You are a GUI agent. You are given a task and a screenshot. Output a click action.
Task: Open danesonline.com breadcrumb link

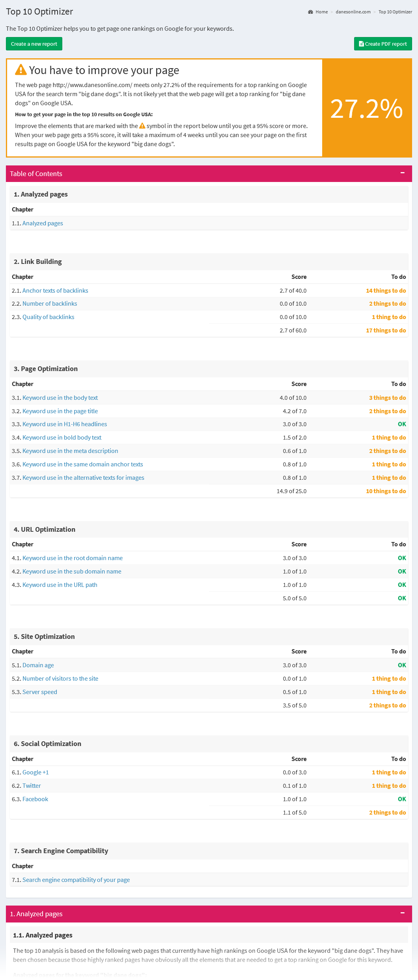pos(353,12)
